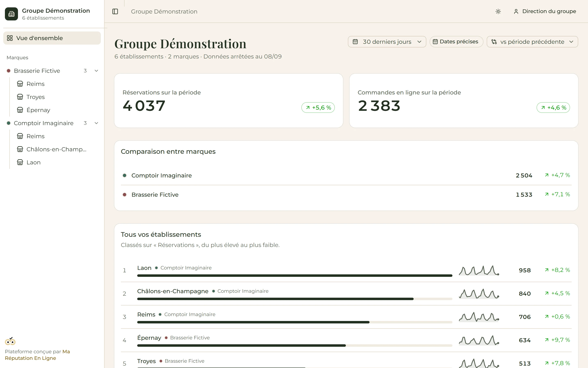Click the 4 037 reservations value
This screenshot has width=588, height=368.
[x=144, y=106]
